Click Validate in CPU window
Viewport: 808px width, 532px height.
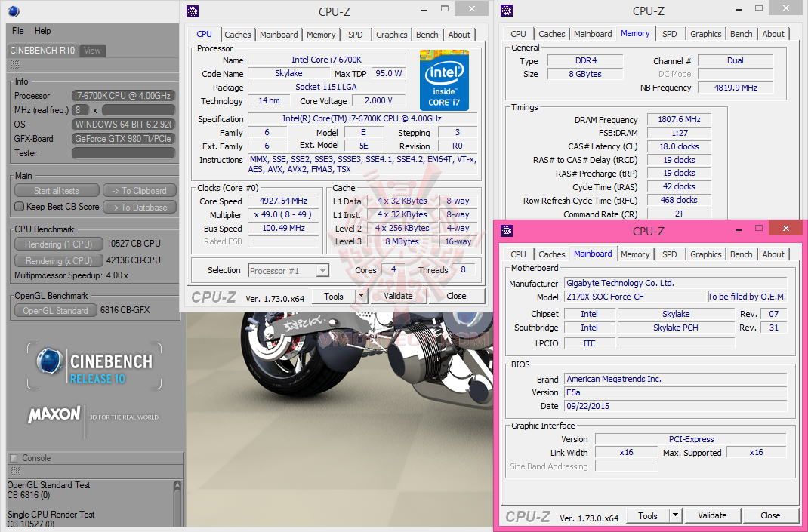[398, 296]
